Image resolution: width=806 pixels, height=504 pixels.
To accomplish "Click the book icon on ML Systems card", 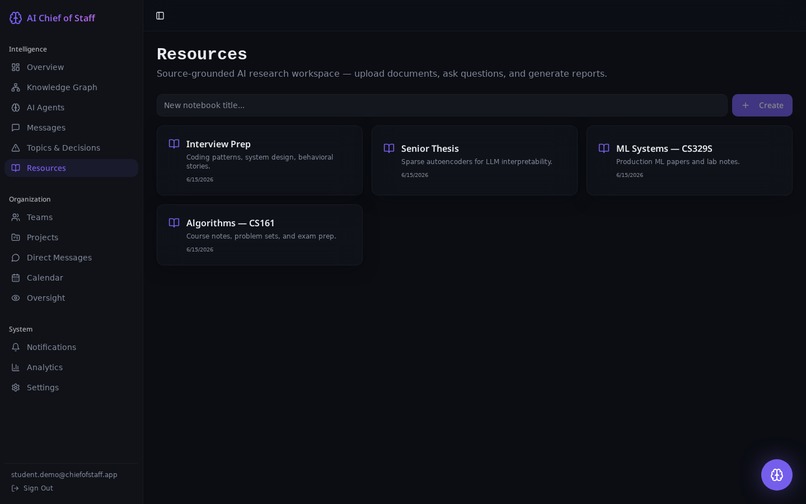I will pos(604,148).
